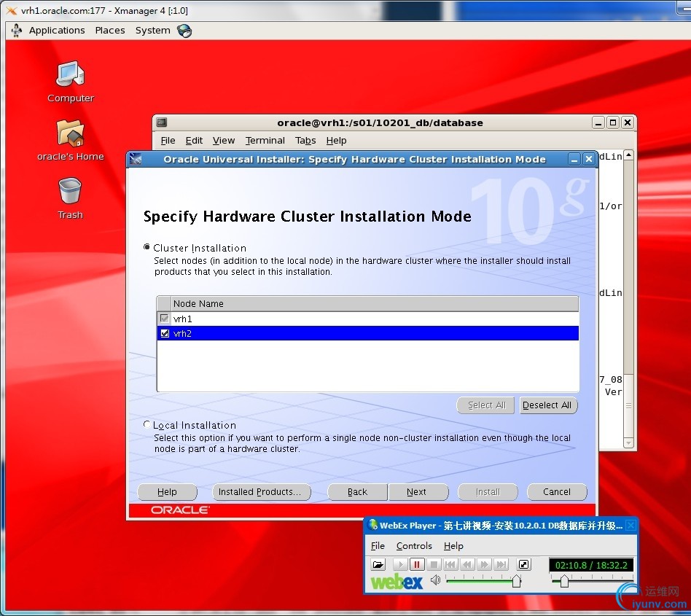This screenshot has width=691, height=616.
Task: Close the WebEx Player window
Action: click(631, 525)
